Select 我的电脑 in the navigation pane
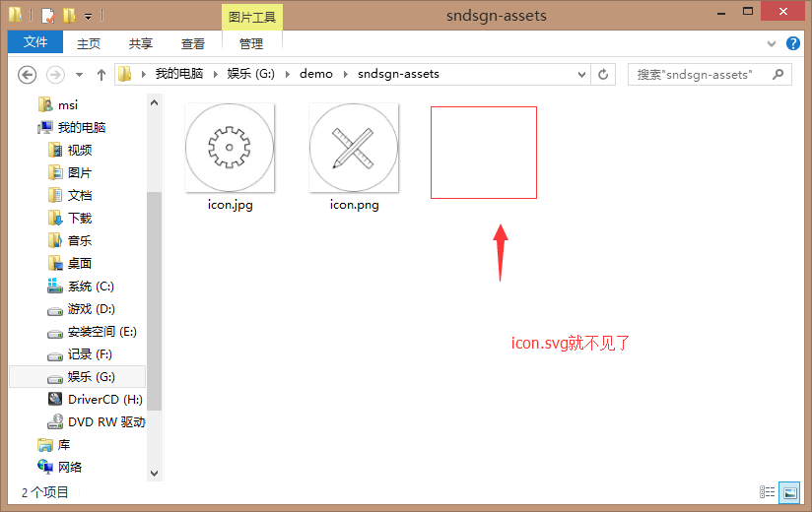Screen dimensions: 812x512 pos(82,128)
